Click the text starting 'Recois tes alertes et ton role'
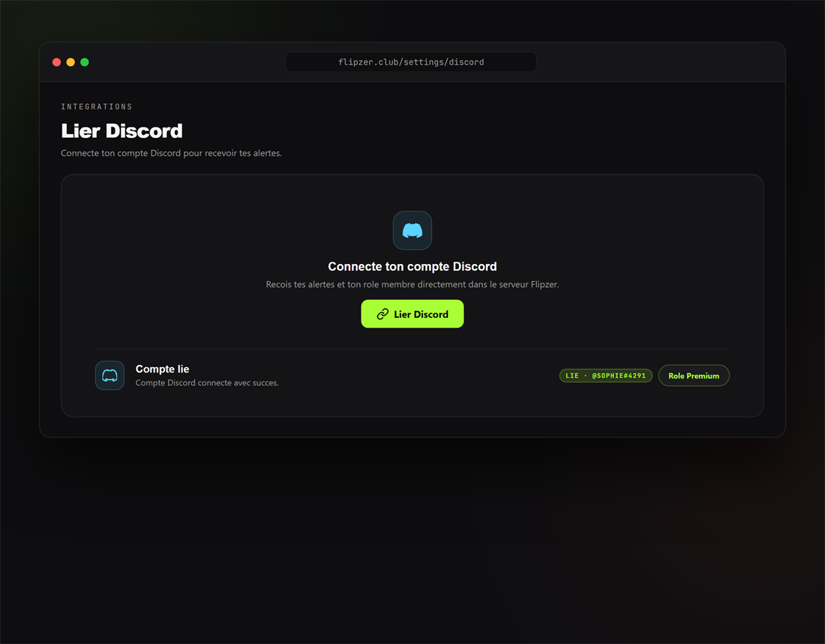The image size is (825, 644). (412, 284)
